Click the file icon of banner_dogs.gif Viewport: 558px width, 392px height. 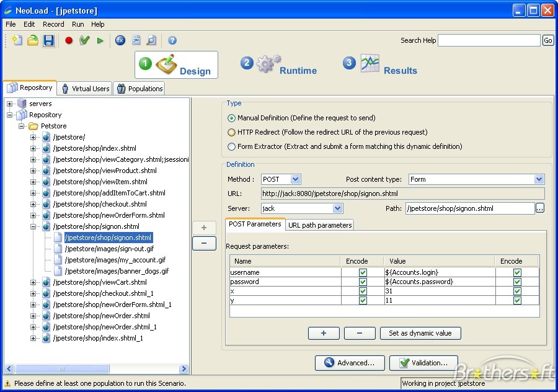58,271
